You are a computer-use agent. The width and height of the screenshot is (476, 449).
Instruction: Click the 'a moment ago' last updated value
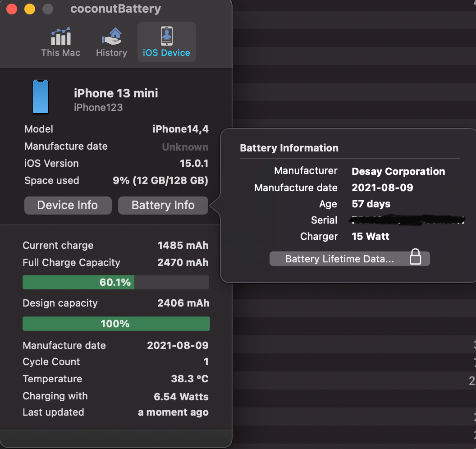tap(174, 412)
